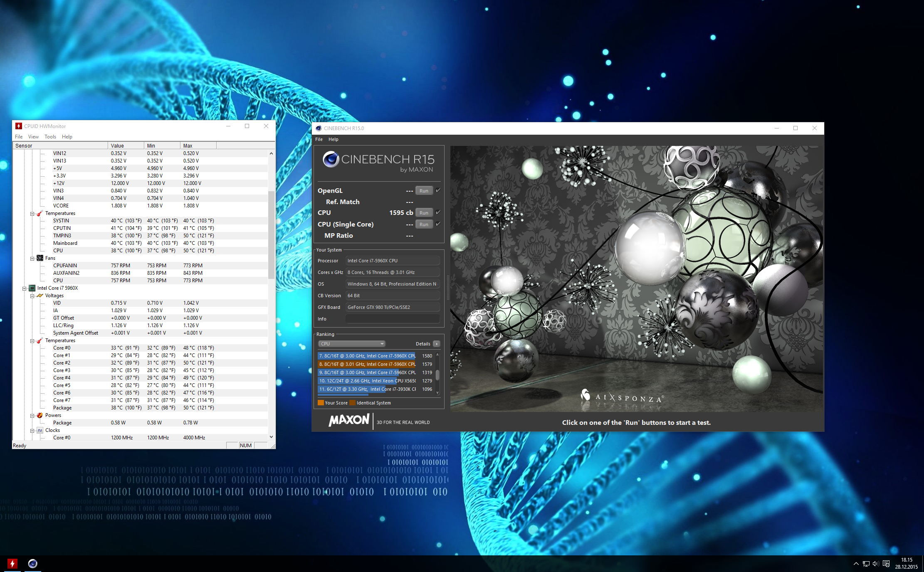Click the Intel Core i7 5960X chip icon

pyautogui.click(x=32, y=288)
